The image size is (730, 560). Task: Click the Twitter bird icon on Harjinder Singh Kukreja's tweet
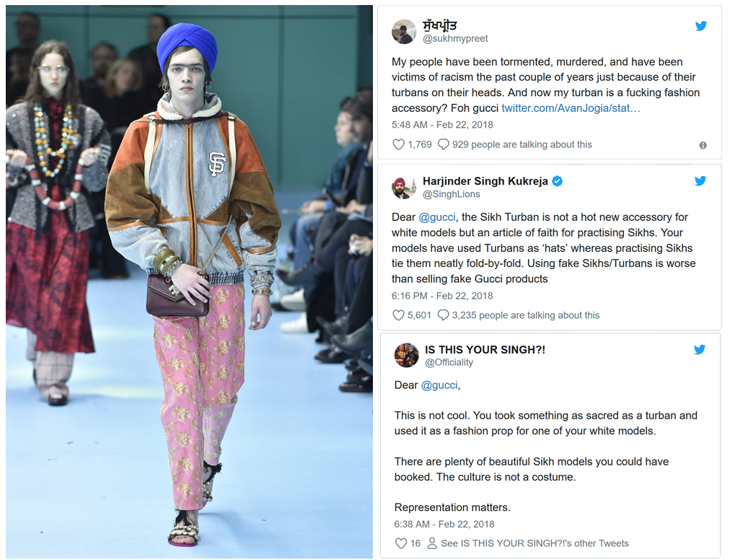700,180
